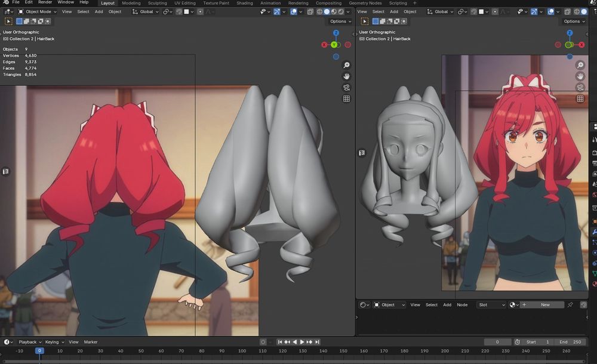The image size is (597, 364).
Task: Toggle X-ray in left viewport header
Action: [310, 12]
